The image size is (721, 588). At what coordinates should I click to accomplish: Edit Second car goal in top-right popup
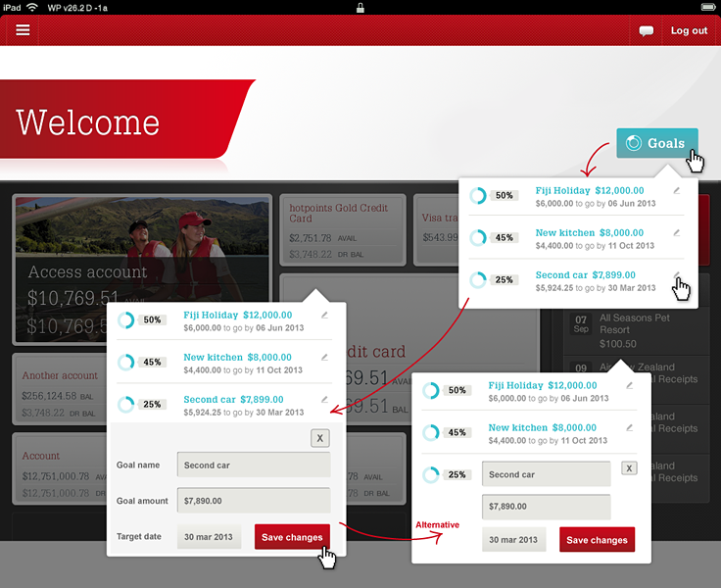click(676, 275)
